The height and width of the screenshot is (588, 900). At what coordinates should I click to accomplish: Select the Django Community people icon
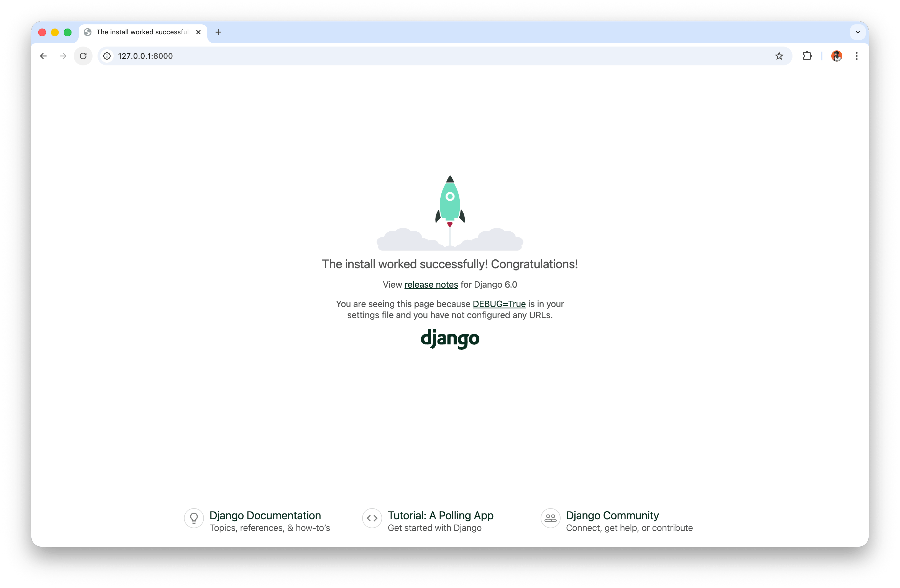(x=551, y=518)
